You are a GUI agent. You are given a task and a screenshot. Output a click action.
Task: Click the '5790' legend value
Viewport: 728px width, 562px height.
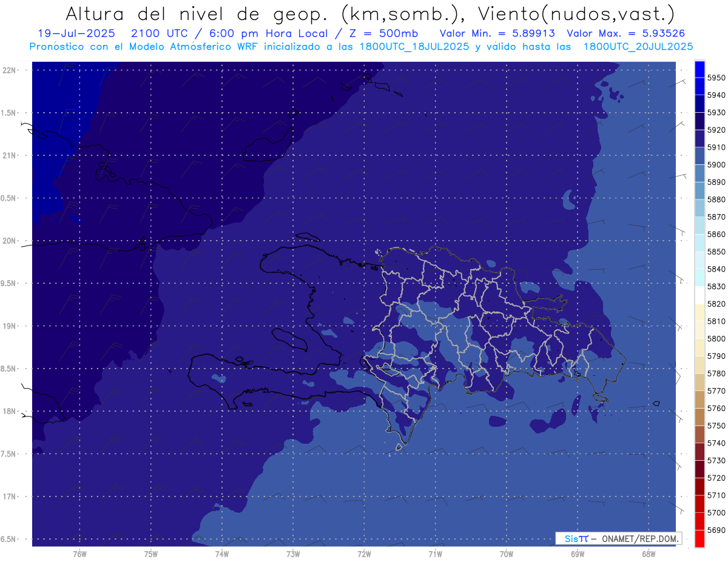pyautogui.click(x=716, y=356)
